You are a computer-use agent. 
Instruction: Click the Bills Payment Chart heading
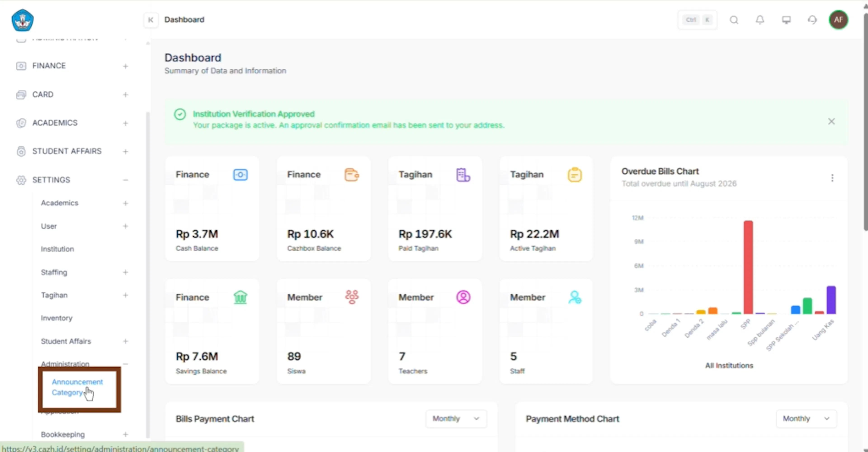pos(215,419)
